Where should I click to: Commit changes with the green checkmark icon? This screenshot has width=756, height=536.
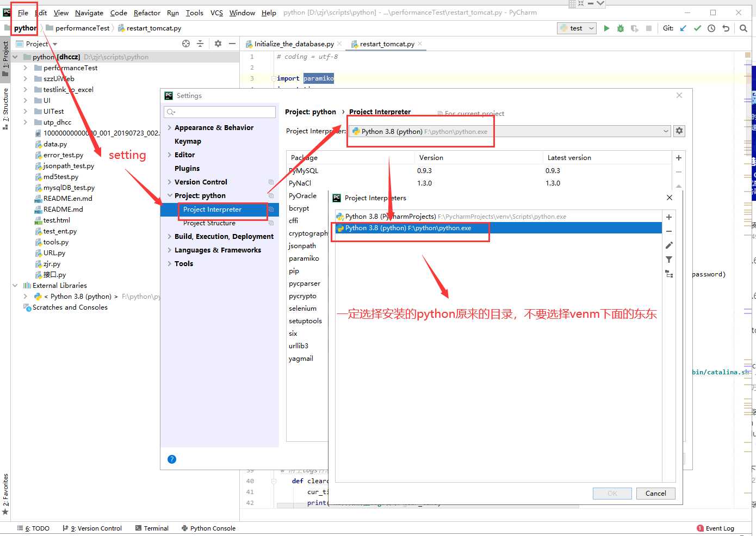[697, 28]
